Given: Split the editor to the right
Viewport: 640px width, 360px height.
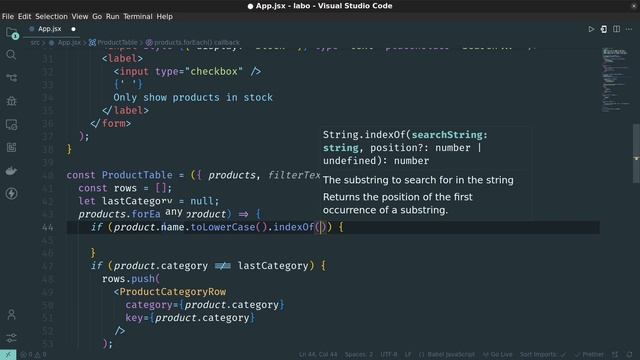Looking at the screenshot, I should click(x=616, y=29).
